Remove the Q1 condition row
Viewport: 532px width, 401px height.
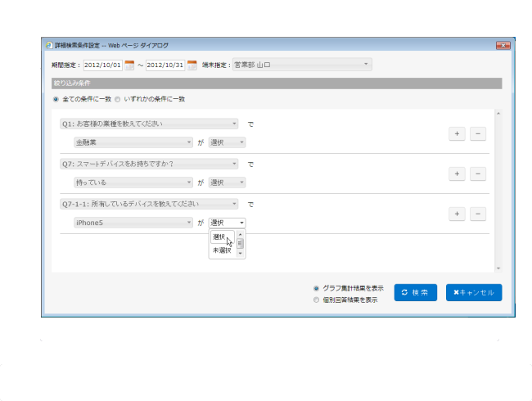(x=478, y=133)
